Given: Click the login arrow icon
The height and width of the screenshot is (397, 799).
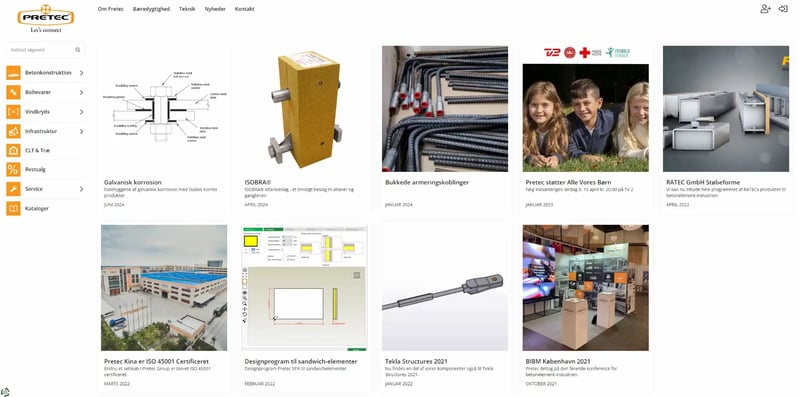Looking at the screenshot, I should click(783, 9).
